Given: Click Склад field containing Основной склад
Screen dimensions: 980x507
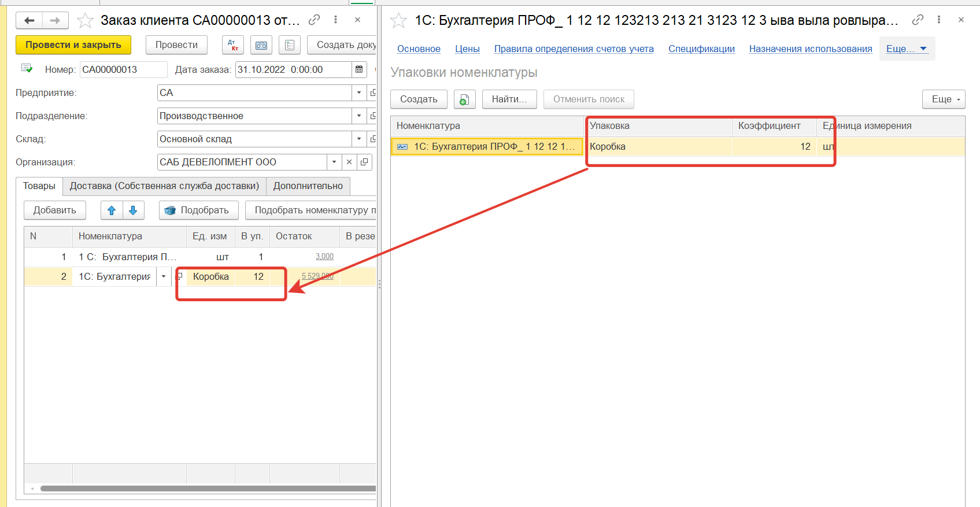Looking at the screenshot, I should pyautogui.click(x=254, y=139).
